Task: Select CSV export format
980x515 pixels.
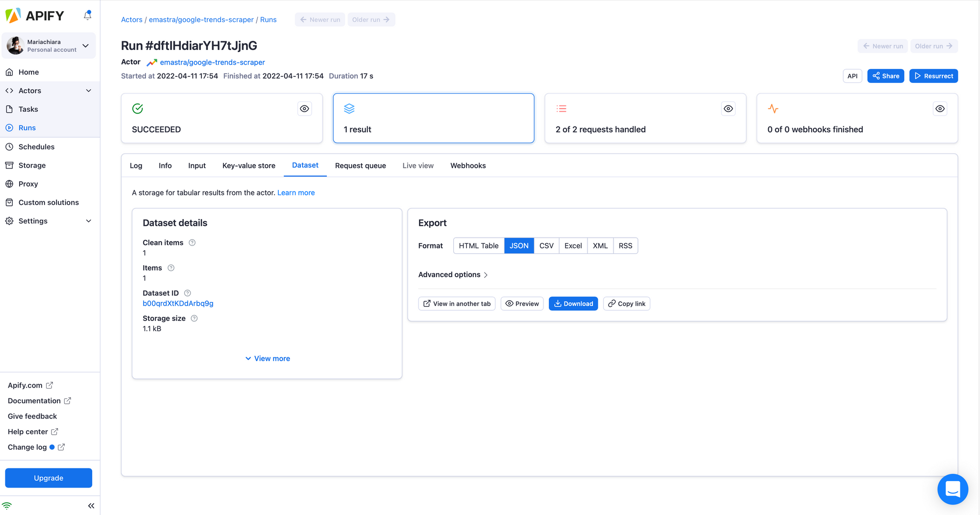Action: 546,245
